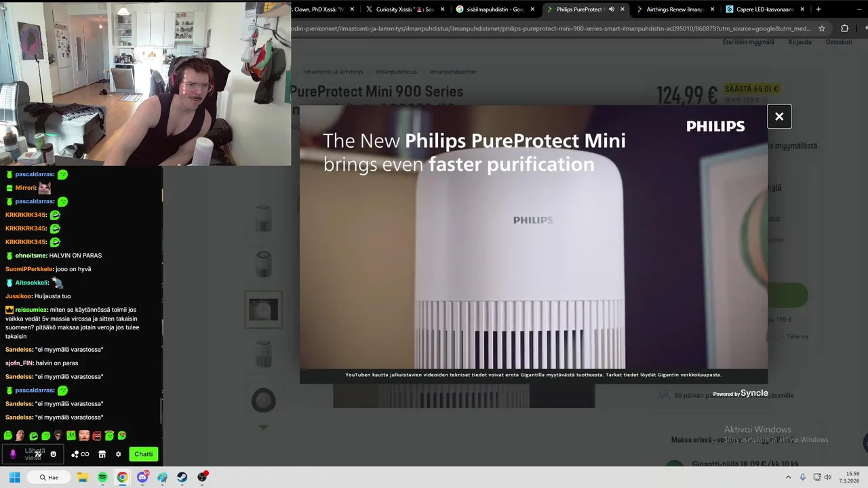
Task: Click the purple microphone icon in chat
Action: point(12,454)
